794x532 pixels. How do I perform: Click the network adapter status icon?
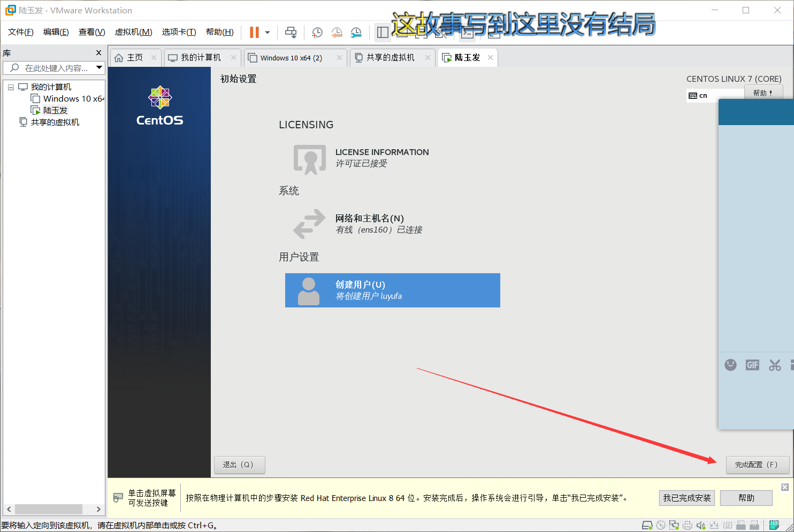(674, 525)
